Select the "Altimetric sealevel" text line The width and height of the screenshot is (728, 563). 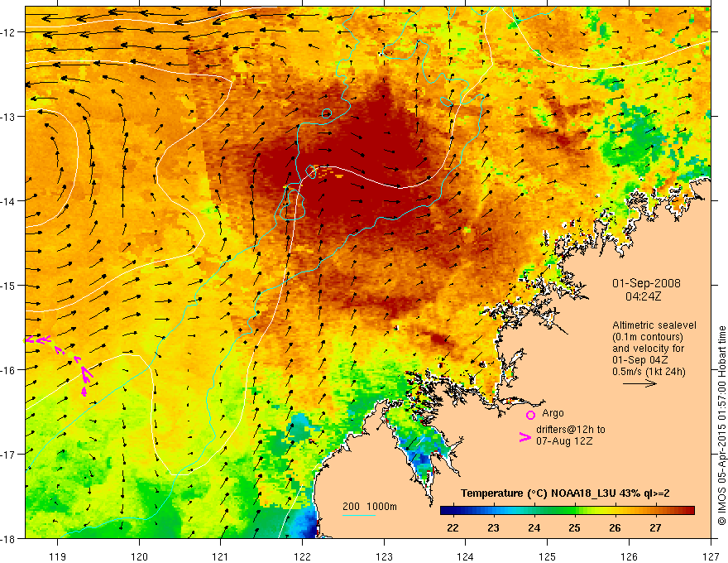(654, 325)
